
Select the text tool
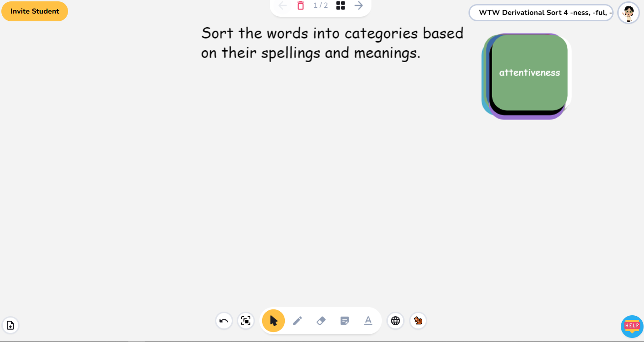click(368, 321)
